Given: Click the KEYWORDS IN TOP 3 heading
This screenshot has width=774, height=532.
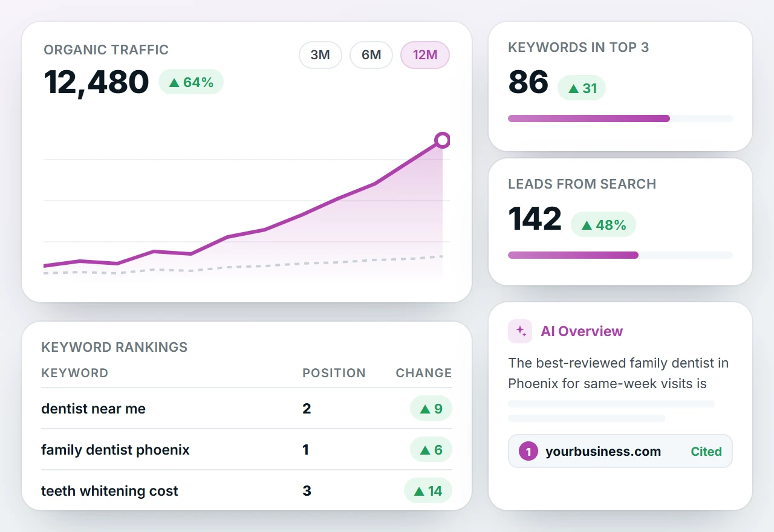Looking at the screenshot, I should coord(579,47).
